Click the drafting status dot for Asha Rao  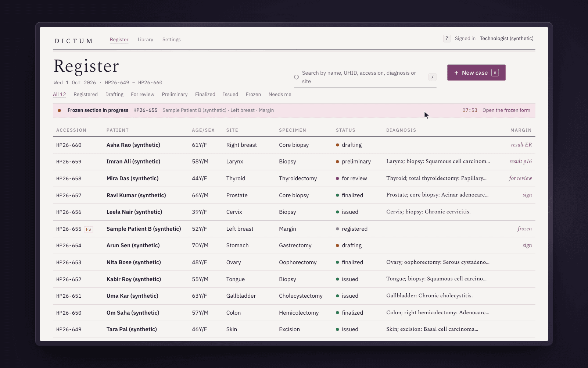tap(337, 145)
